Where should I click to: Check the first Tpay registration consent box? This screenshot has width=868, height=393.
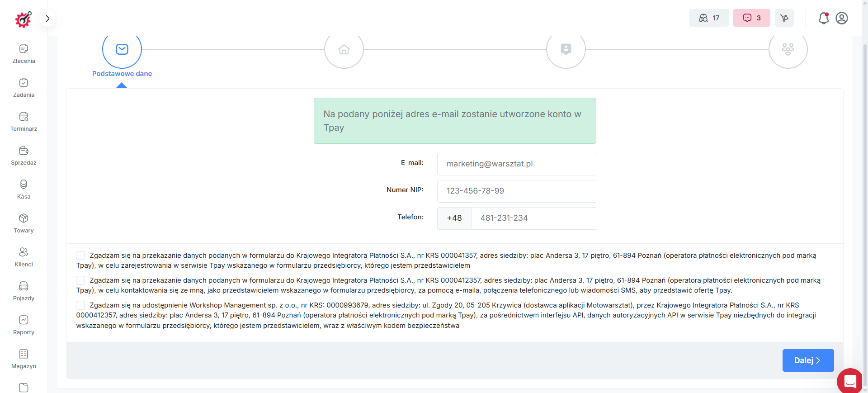[80, 256]
